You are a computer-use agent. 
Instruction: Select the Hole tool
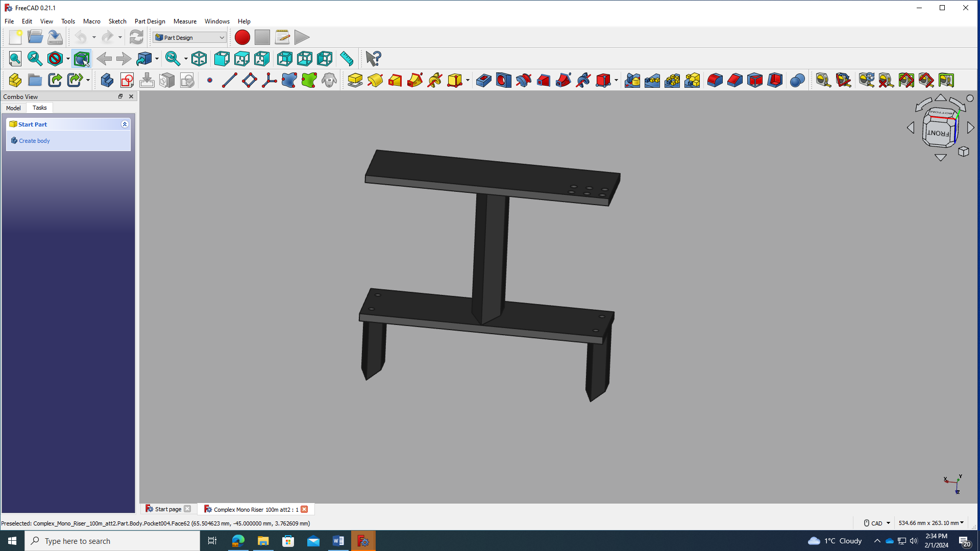[504, 80]
